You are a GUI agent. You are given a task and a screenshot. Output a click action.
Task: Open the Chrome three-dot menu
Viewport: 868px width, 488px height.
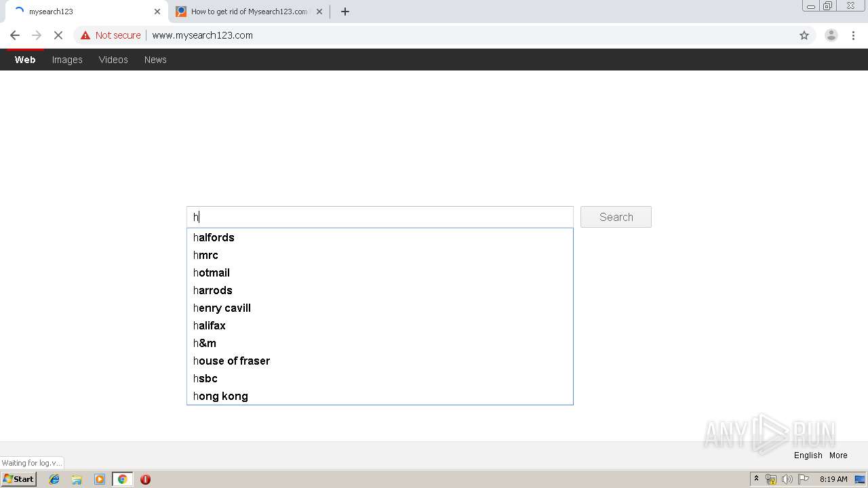854,35
